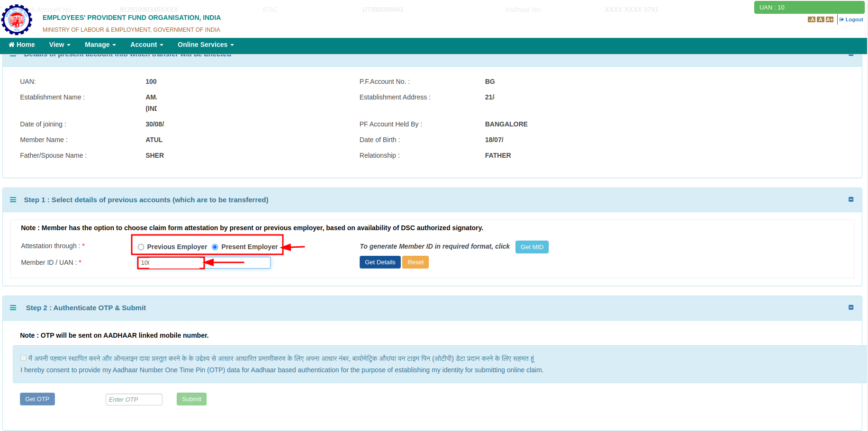This screenshot has width=868, height=431.
Task: Click 'To generate Member ID in required format' text
Action: point(434,246)
